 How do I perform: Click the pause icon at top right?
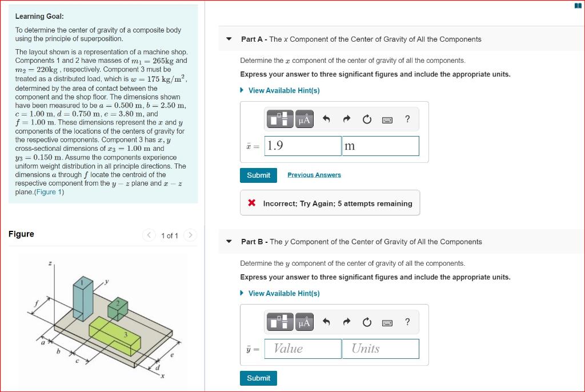[x=578, y=5]
